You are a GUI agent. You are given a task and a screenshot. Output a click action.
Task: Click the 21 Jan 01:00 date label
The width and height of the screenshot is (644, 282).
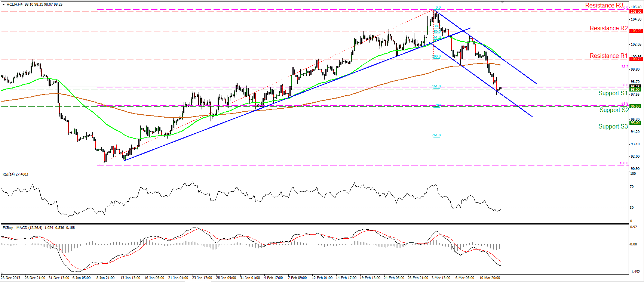178,278
